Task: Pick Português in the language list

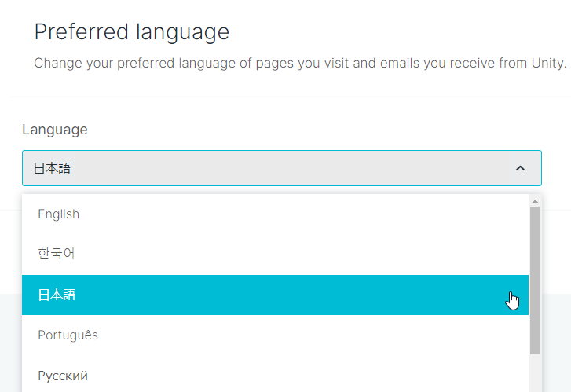Action: [68, 335]
